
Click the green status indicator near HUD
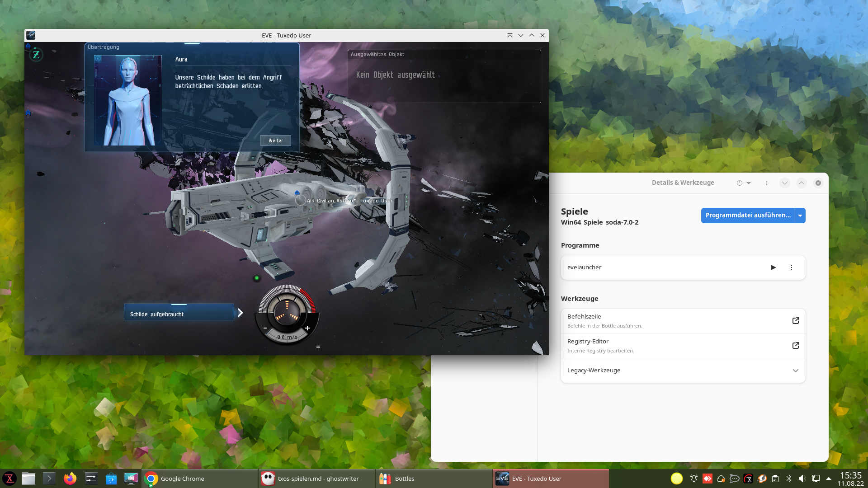point(257,278)
